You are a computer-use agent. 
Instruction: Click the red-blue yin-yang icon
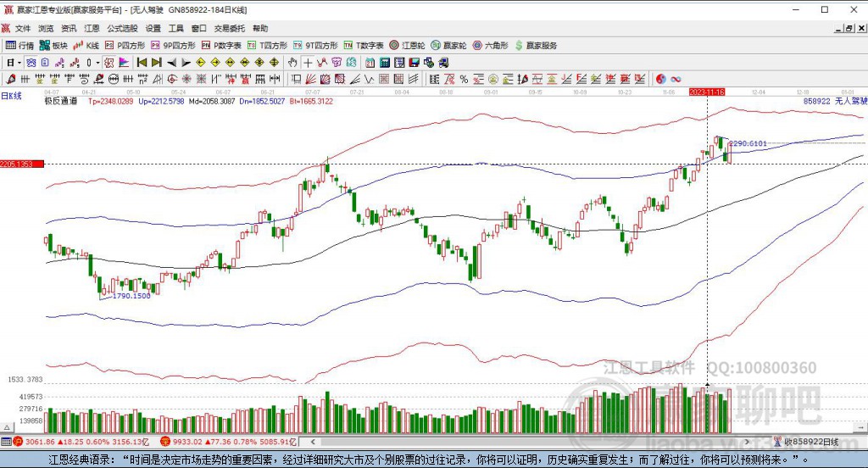click(661, 79)
